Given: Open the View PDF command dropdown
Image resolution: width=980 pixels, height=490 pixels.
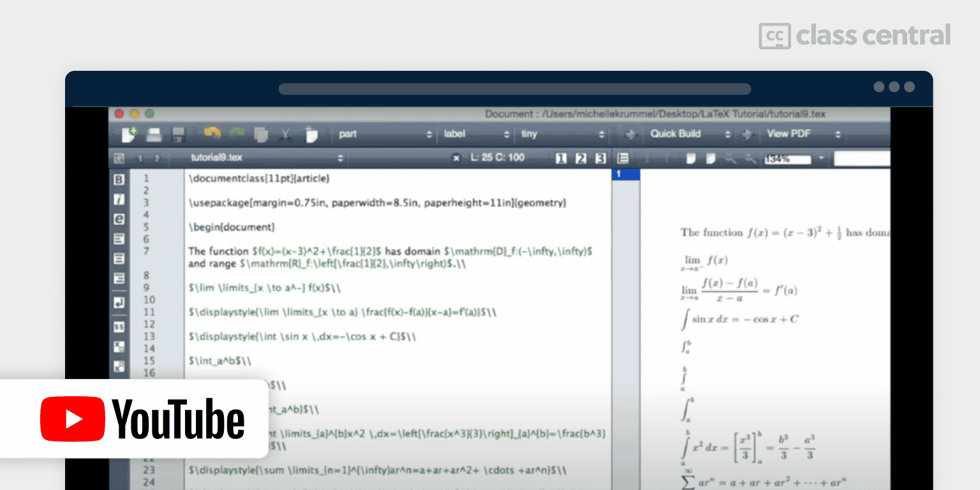Looking at the screenshot, I should coord(803,135).
